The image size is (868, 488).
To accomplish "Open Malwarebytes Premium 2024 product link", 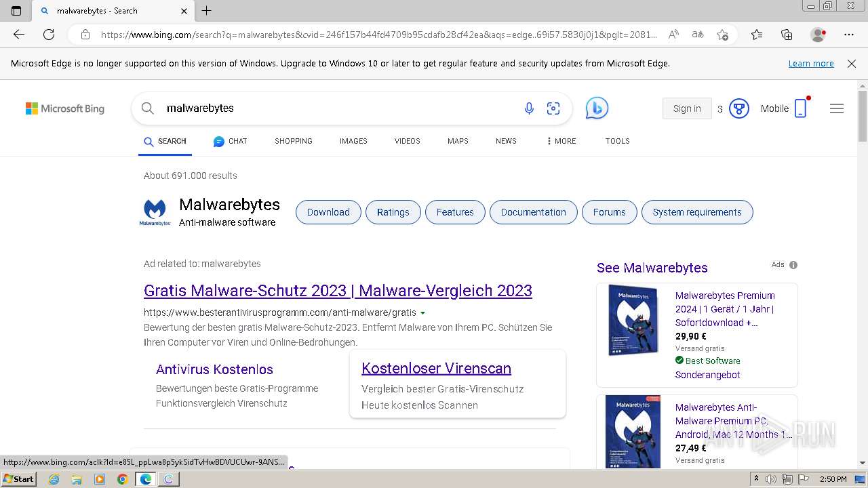I will click(x=725, y=309).
